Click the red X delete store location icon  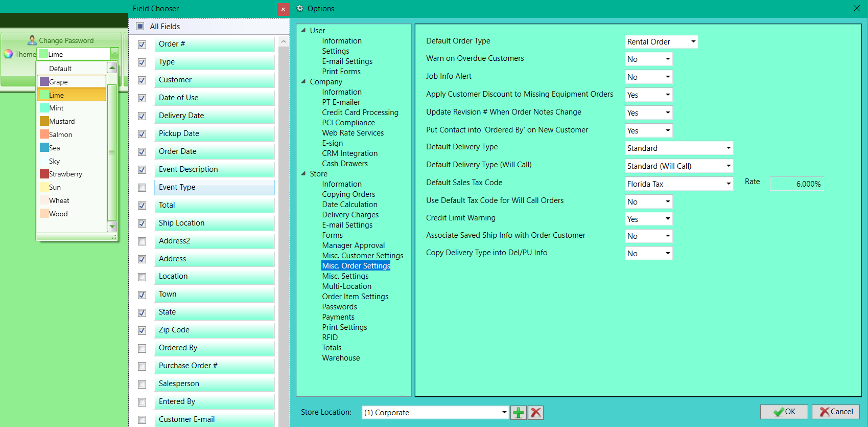click(x=535, y=413)
